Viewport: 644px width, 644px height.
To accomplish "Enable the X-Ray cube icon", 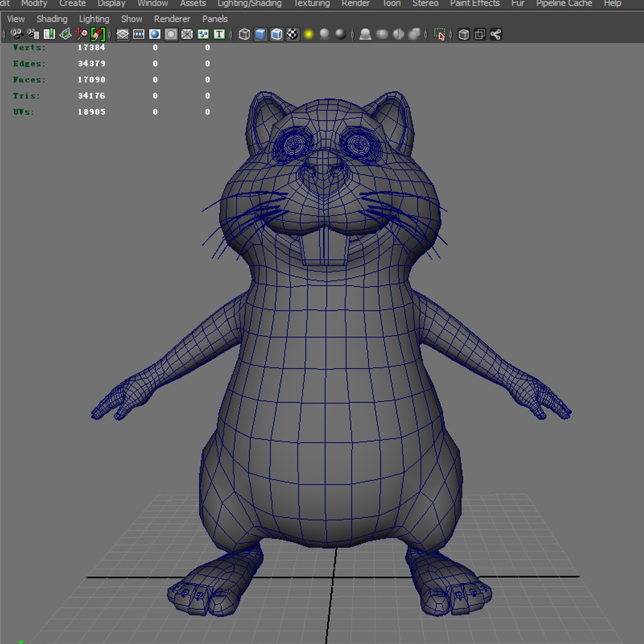I will point(464,34).
